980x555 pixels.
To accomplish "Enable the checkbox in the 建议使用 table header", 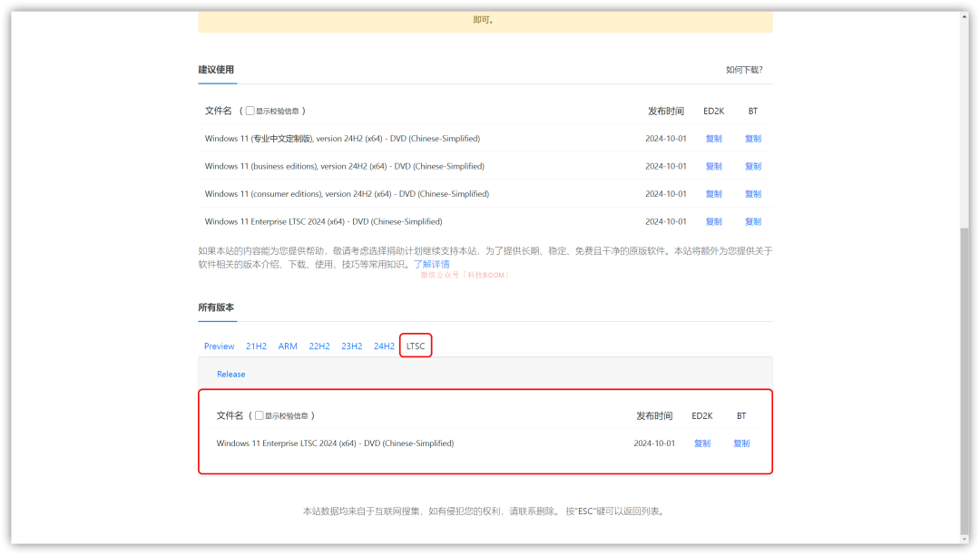I will (x=250, y=112).
